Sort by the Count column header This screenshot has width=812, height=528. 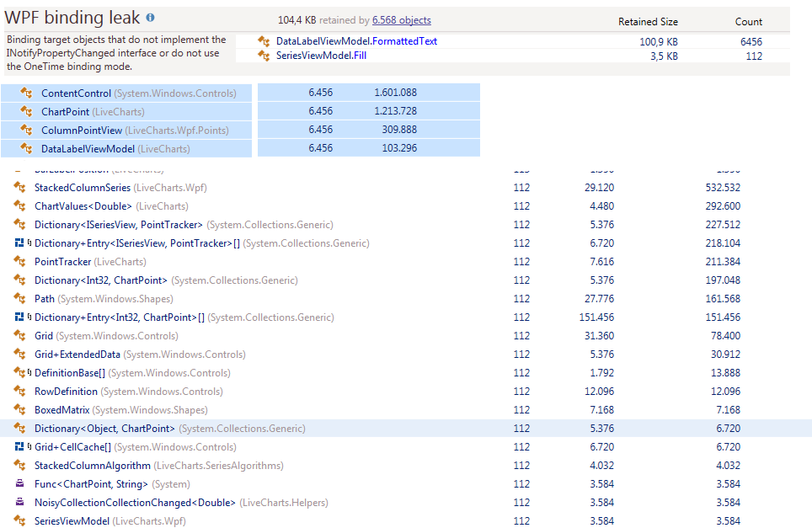[x=748, y=22]
